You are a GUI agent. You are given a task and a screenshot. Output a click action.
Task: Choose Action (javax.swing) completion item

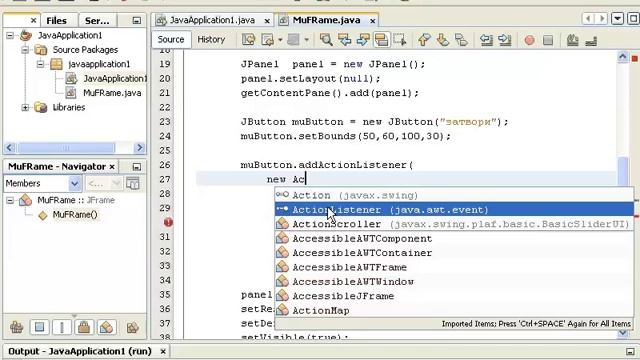[454, 196]
